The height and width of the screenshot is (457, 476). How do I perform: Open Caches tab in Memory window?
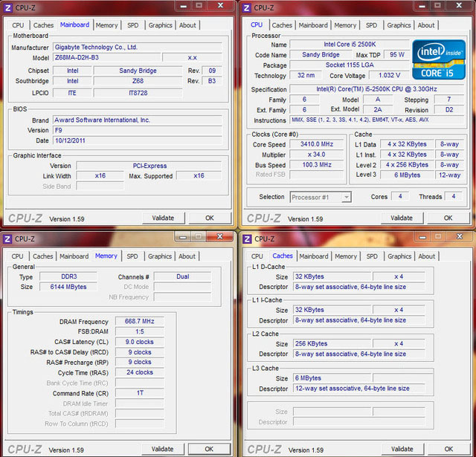(43, 256)
